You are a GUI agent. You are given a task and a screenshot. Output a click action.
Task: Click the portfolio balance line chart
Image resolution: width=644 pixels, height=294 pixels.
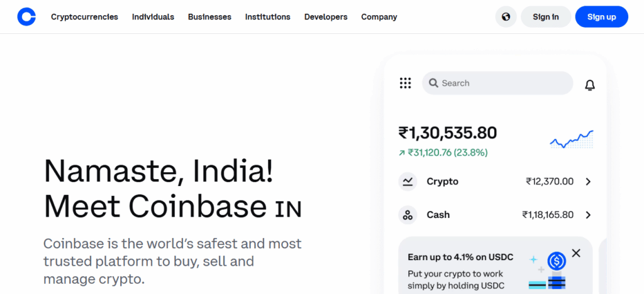[x=571, y=139]
